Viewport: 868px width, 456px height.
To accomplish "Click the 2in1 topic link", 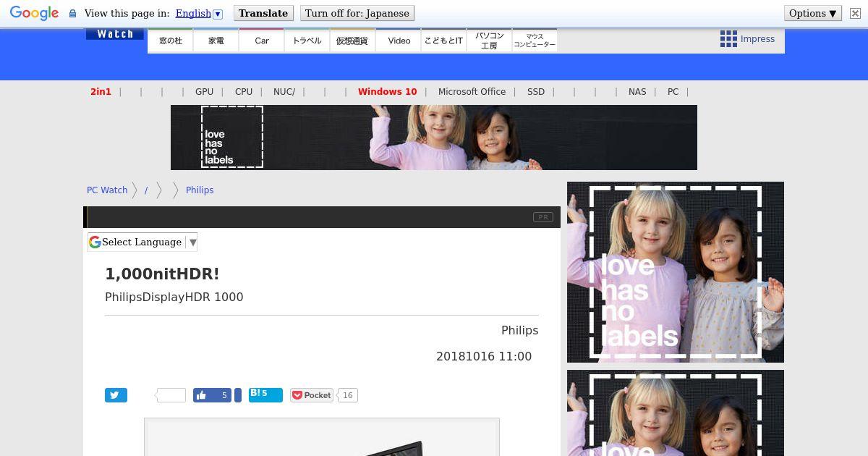I will point(101,92).
